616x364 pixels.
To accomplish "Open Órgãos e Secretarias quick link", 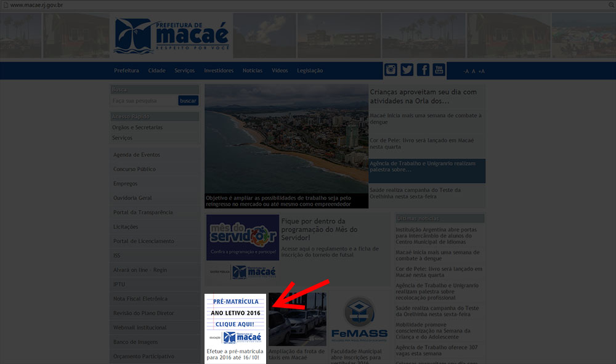I will [137, 127].
